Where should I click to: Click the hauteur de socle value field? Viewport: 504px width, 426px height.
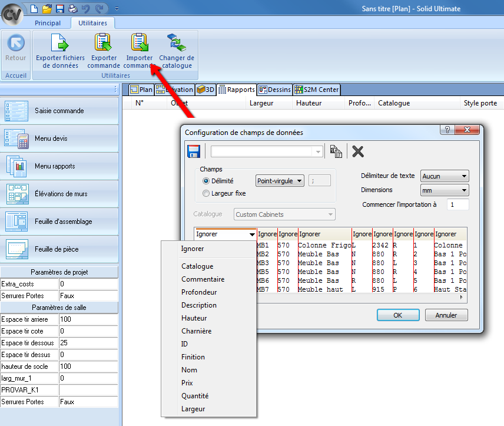[x=88, y=366]
